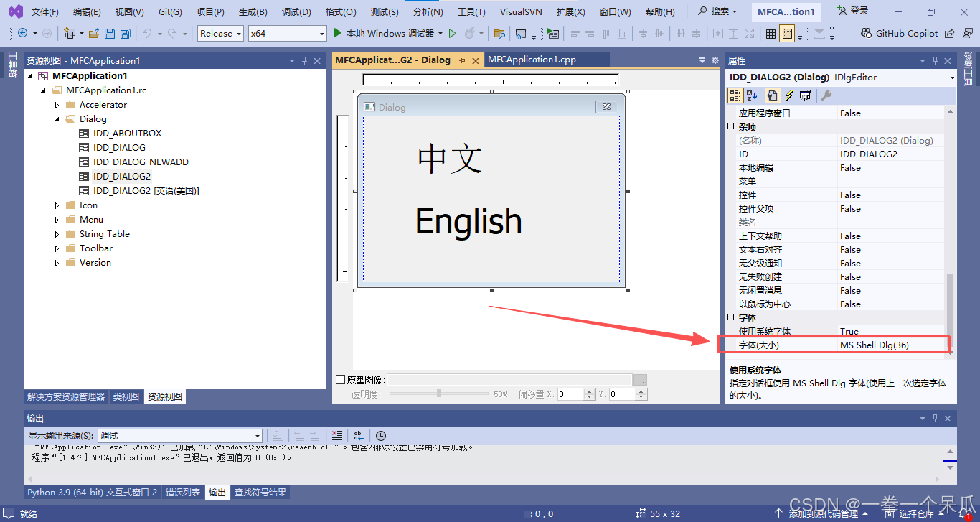This screenshot has height=522, width=980.
Task: Expand the Accelerator folder in resource tree
Action: pyautogui.click(x=57, y=105)
